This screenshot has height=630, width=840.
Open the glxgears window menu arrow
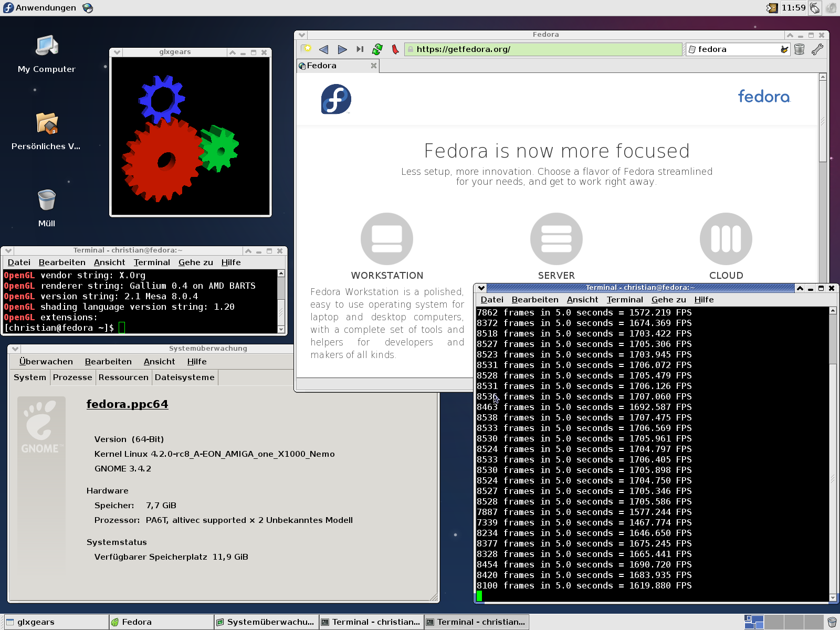(x=117, y=52)
